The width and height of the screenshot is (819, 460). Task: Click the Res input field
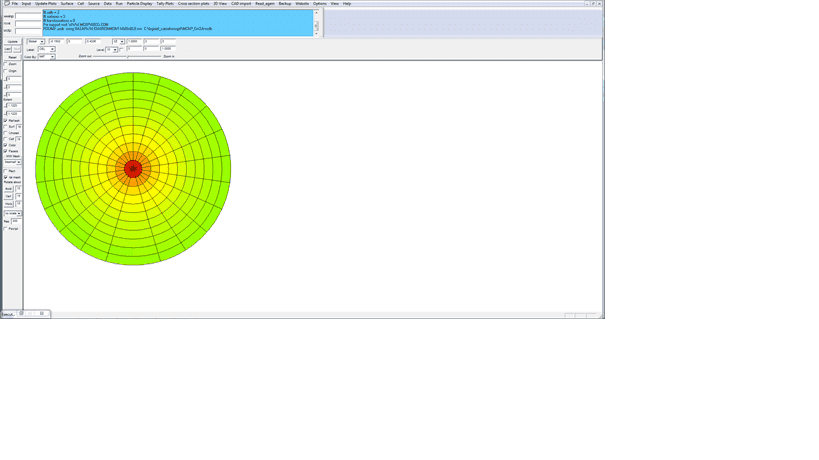[x=15, y=221]
